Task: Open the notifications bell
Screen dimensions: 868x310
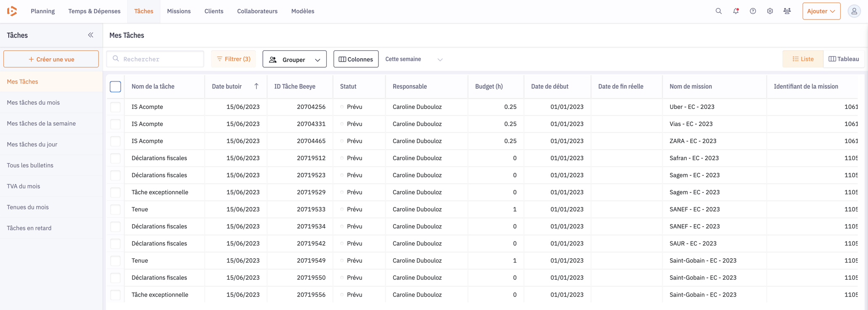Action: pyautogui.click(x=736, y=11)
